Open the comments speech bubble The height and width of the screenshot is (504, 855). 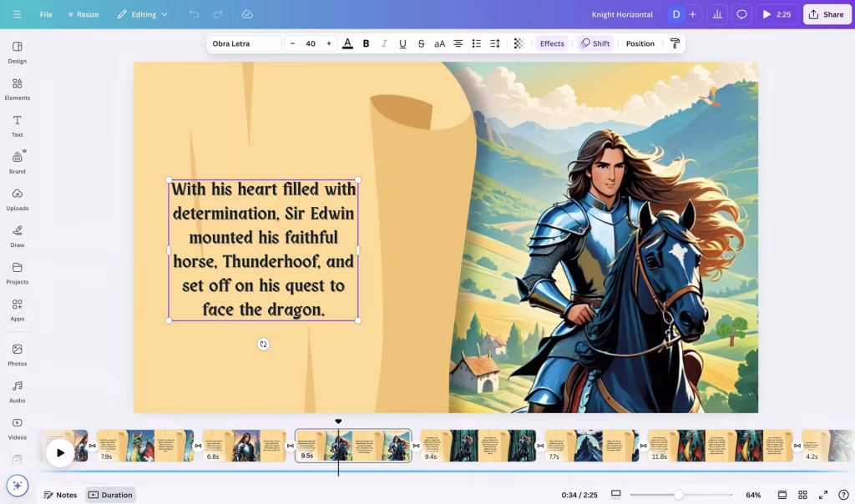click(741, 14)
